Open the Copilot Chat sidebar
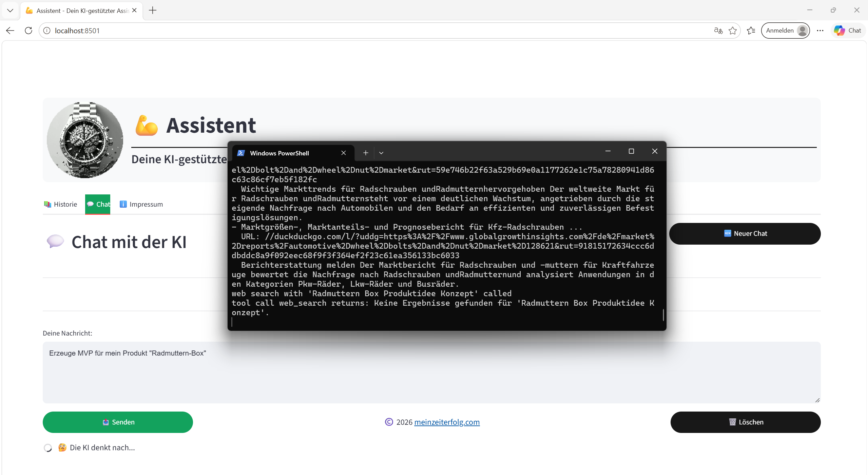The width and height of the screenshot is (868, 475). [x=848, y=31]
